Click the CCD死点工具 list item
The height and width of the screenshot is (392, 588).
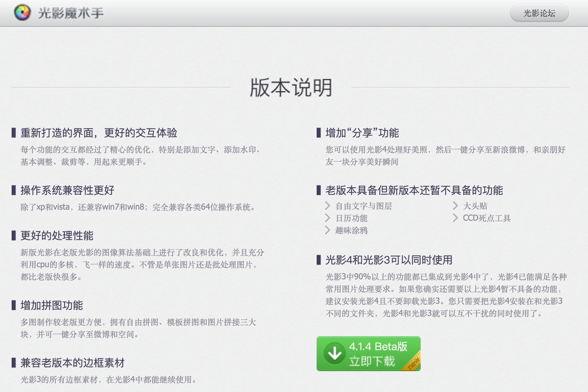pos(487,218)
